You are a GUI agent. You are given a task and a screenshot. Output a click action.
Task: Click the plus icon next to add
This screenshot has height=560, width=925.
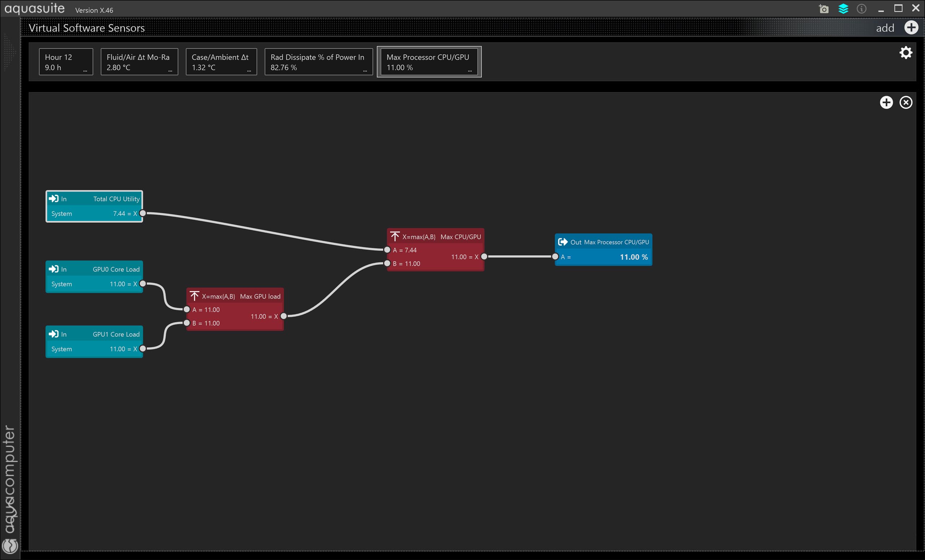[911, 27]
